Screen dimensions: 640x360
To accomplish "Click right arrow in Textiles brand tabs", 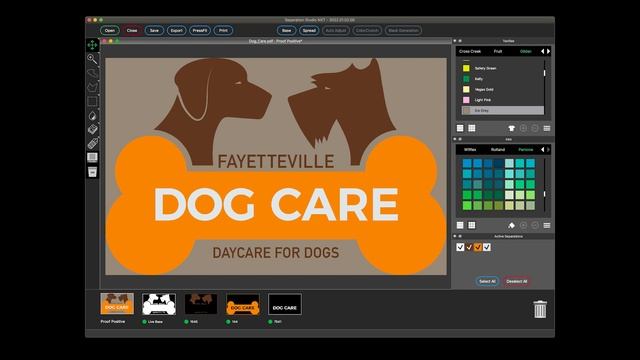I will (548, 51).
